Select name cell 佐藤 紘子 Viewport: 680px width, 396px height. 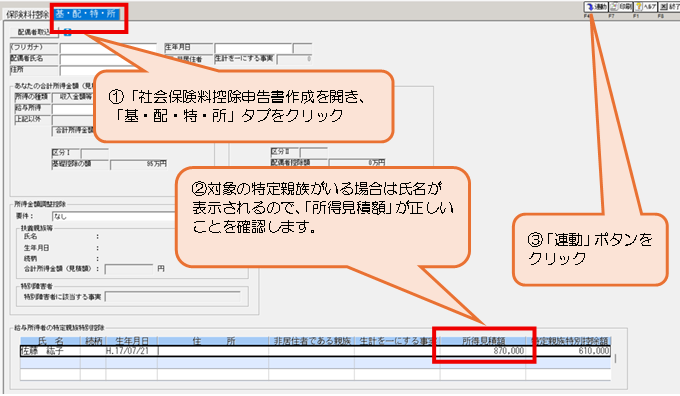tap(50, 351)
